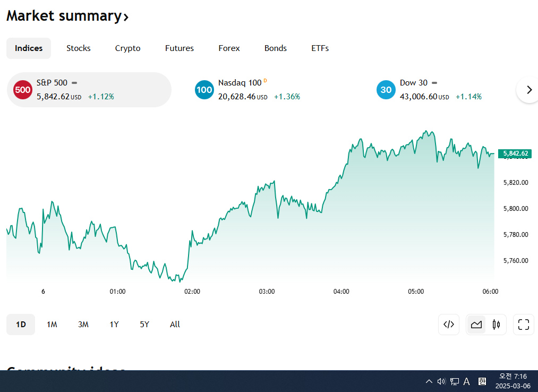
Task: Select the Indices tab
Action: [x=29, y=48]
